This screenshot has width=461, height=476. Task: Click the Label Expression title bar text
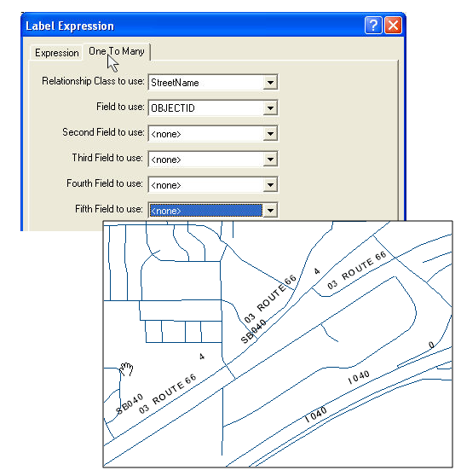pos(70,26)
